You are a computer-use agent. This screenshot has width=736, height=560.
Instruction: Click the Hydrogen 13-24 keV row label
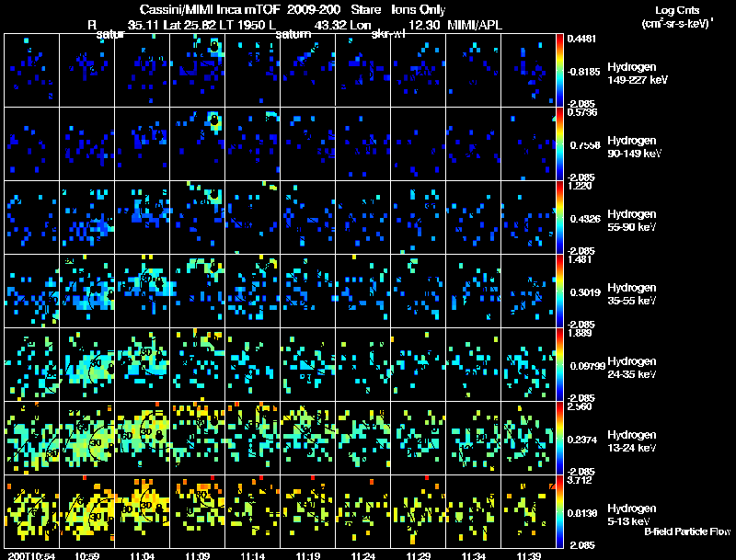(x=632, y=441)
